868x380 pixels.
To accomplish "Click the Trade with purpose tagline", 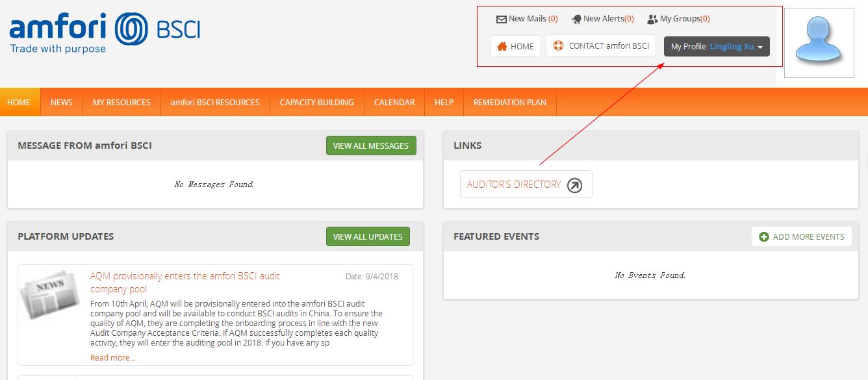I will [x=58, y=49].
